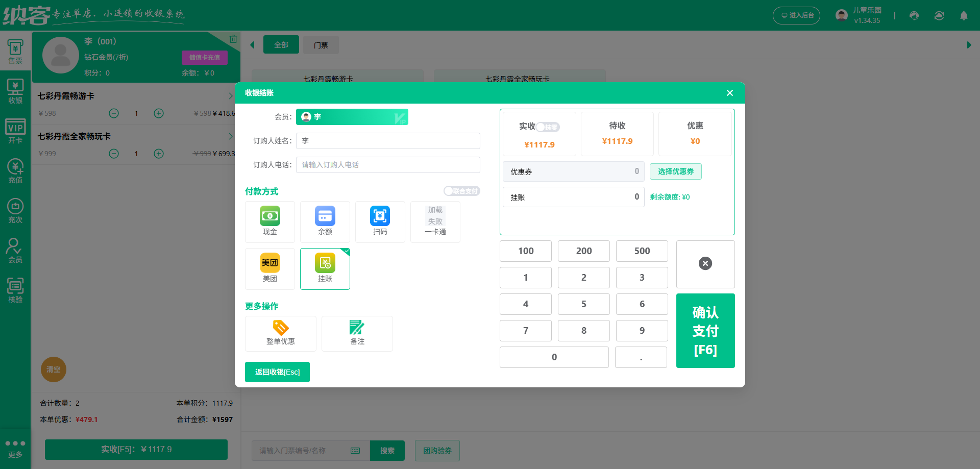Open the 备注 (remarks) option
This screenshot has height=469, width=980.
click(x=357, y=333)
